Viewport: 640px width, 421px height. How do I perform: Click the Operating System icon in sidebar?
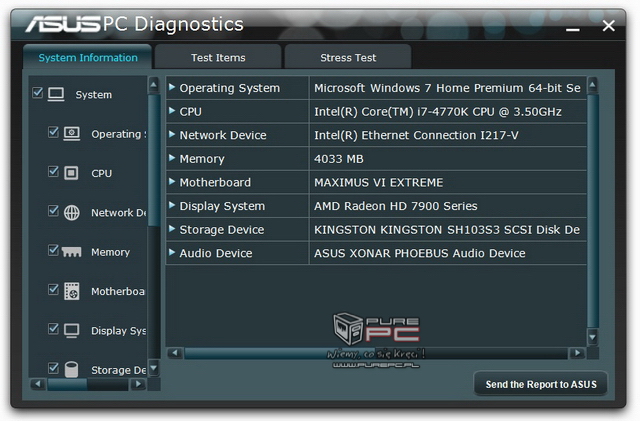(72, 134)
